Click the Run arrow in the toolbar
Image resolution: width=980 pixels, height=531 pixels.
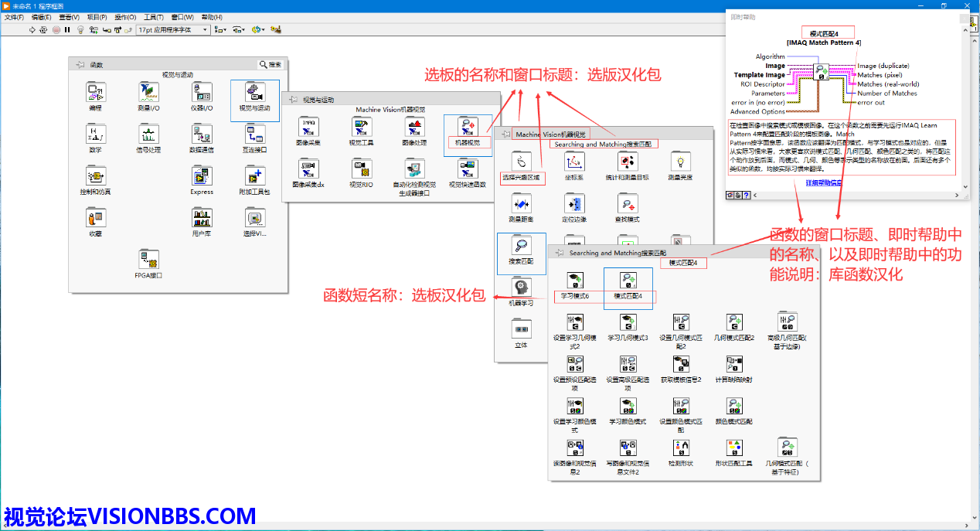pos(32,29)
